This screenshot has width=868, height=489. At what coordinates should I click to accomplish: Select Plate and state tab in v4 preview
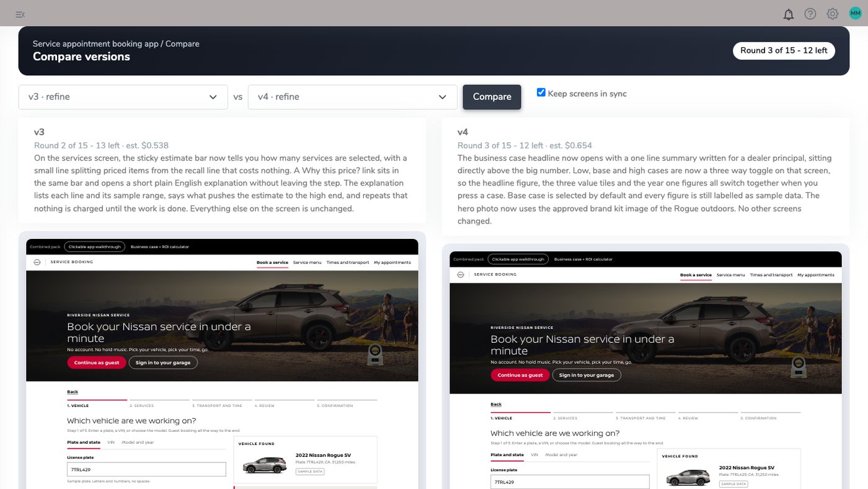point(507,455)
